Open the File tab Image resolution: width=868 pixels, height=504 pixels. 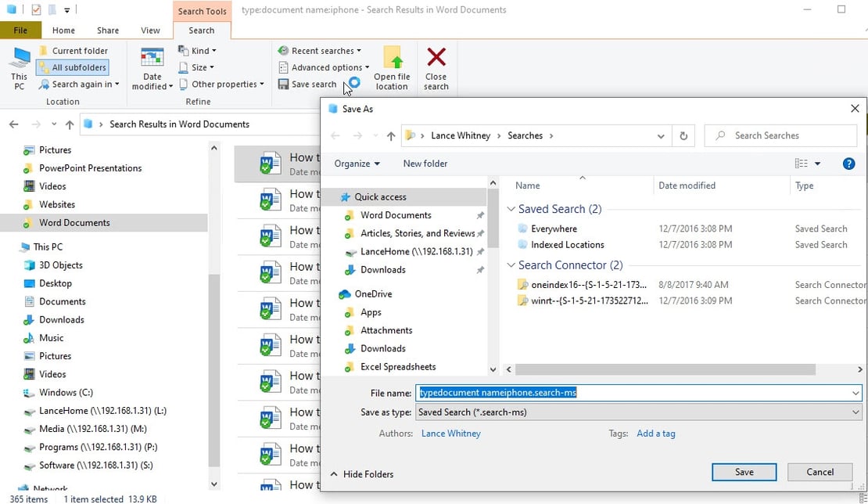click(20, 31)
